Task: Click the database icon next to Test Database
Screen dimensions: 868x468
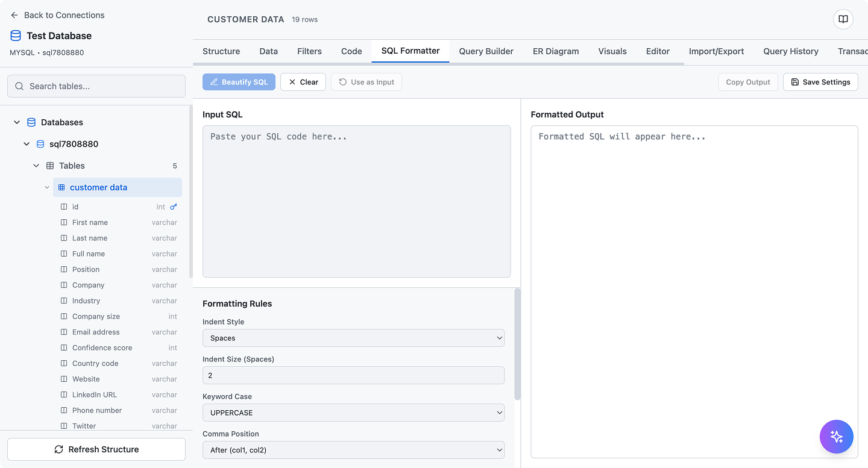Action: pyautogui.click(x=14, y=36)
